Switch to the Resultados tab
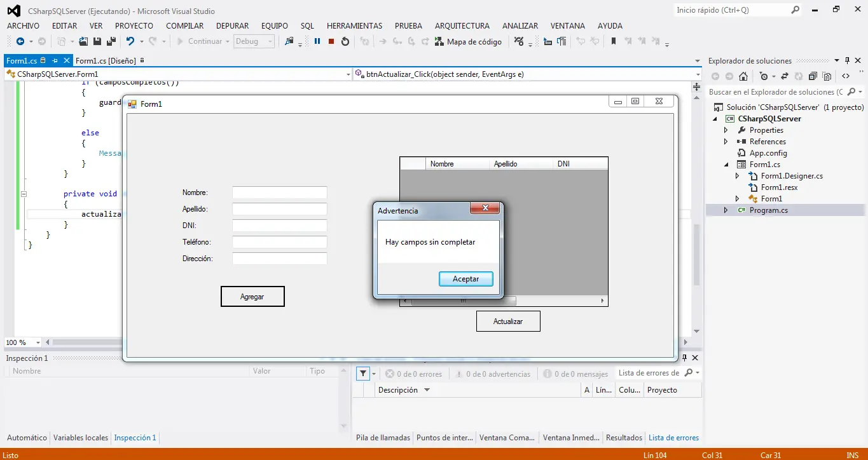This screenshot has width=868, height=460. pyautogui.click(x=624, y=438)
